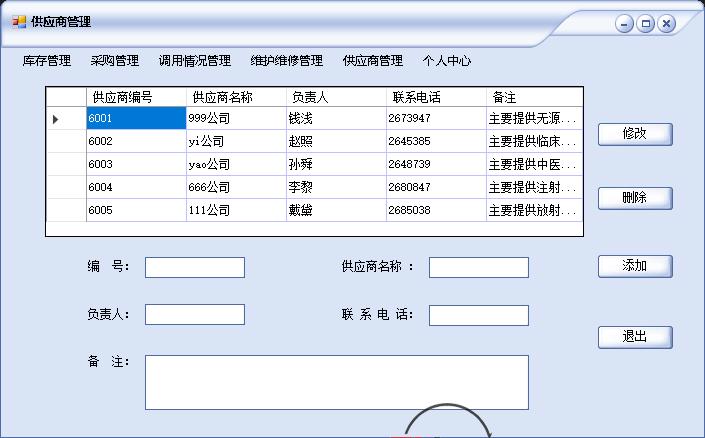Image resolution: width=705 pixels, height=438 pixels.
Task: Click the 添加 button
Action: 635,266
